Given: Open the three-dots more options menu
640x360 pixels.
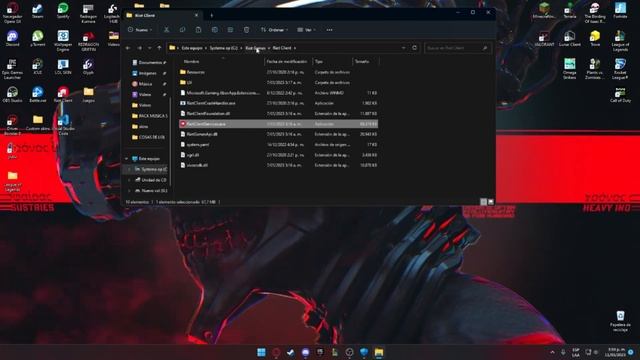Looking at the screenshot, I should click(329, 30).
